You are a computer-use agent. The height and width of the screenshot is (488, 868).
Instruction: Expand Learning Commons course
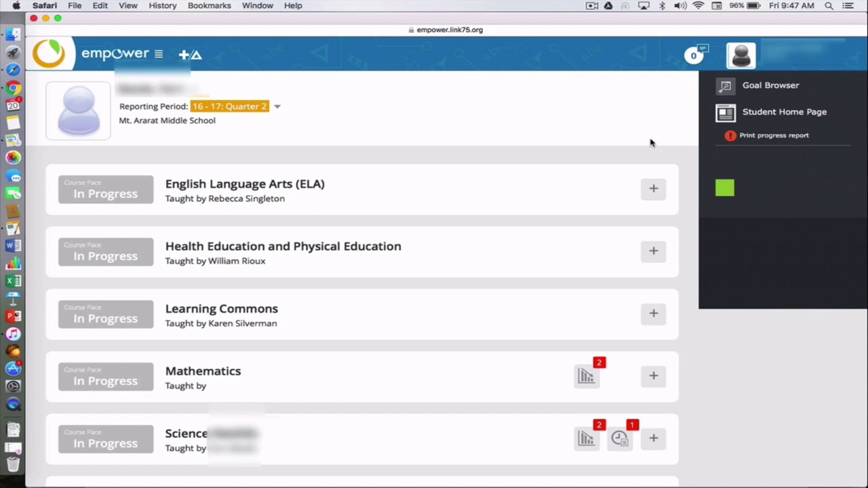point(653,314)
